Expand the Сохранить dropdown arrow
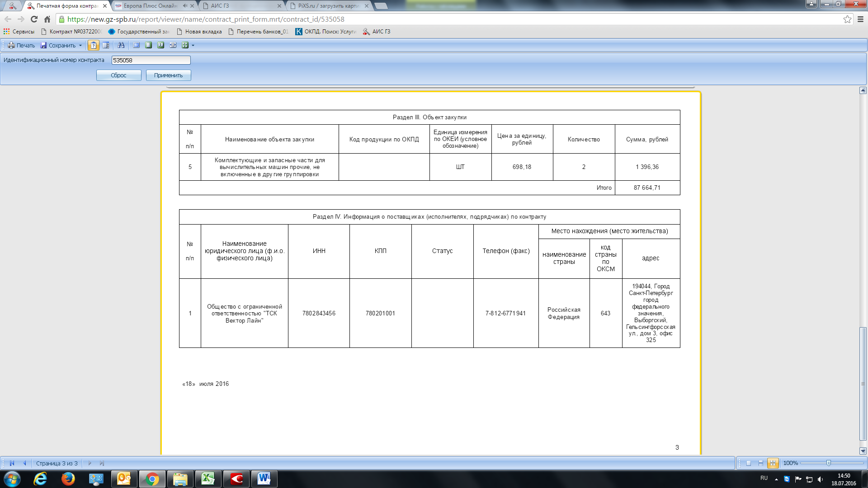Viewport: 868px width, 488px height. [80, 45]
